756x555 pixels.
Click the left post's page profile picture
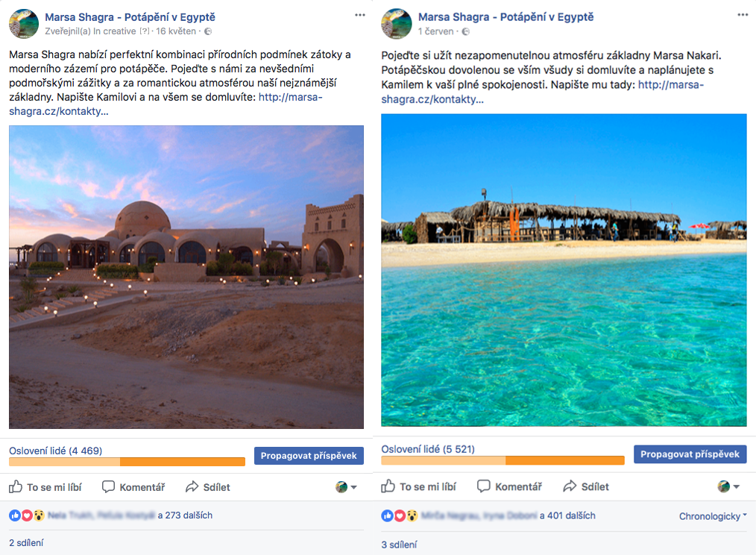[x=24, y=23]
